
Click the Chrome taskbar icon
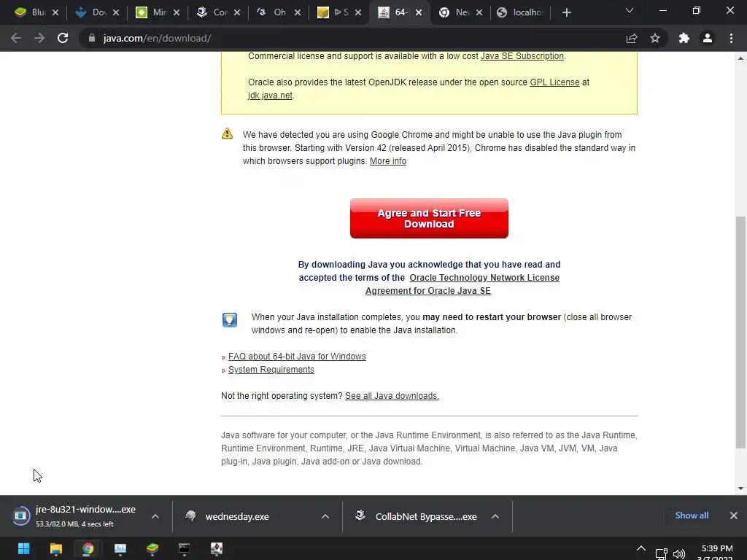click(88, 548)
